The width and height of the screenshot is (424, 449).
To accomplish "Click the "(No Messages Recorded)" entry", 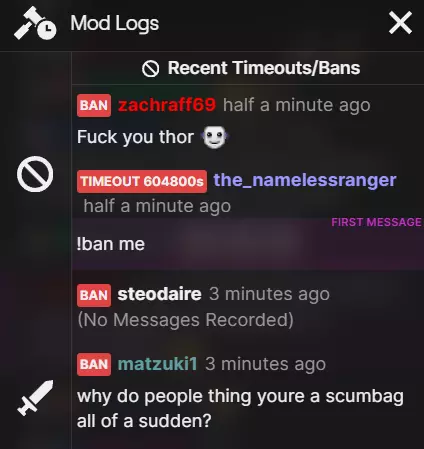I will coord(185,320).
